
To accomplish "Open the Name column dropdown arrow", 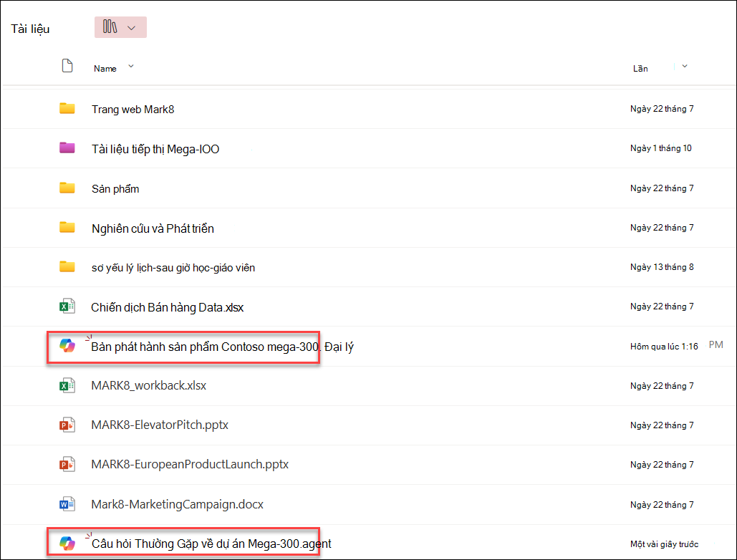I will (131, 67).
